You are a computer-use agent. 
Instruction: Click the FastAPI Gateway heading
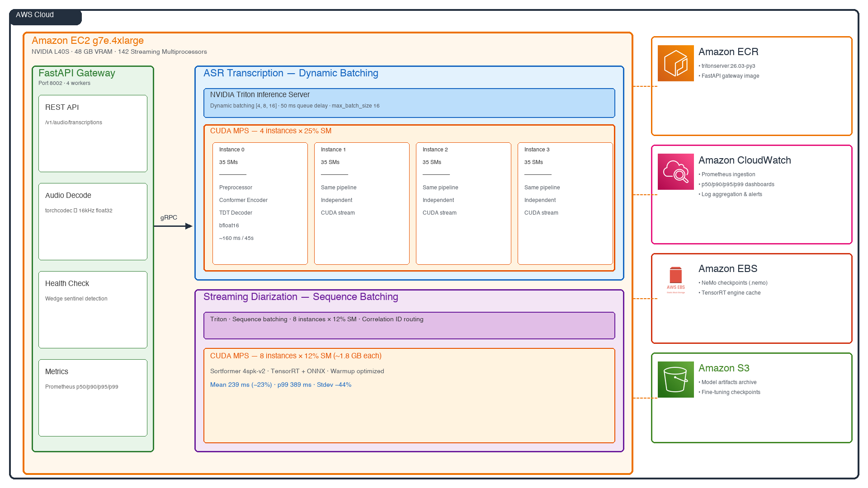(x=77, y=73)
